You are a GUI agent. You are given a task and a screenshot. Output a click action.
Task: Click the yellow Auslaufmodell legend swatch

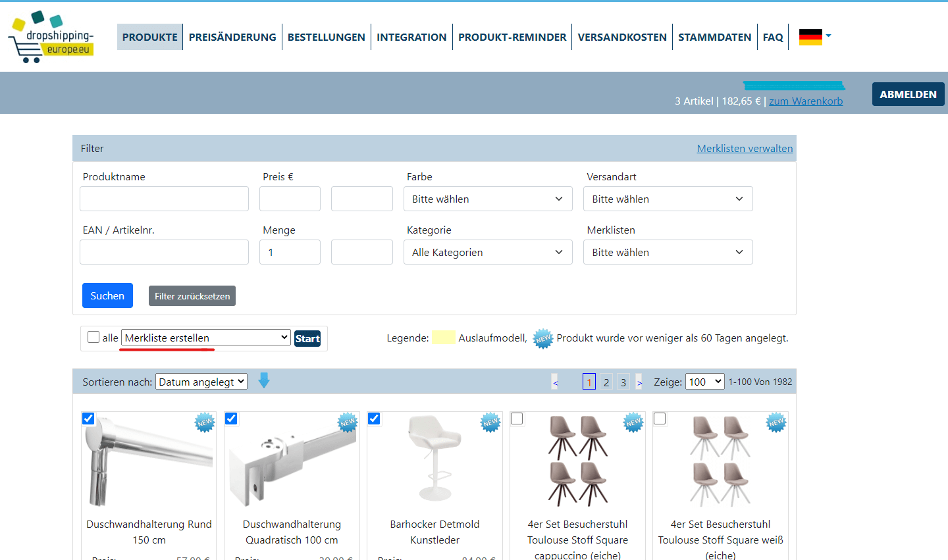pos(443,338)
